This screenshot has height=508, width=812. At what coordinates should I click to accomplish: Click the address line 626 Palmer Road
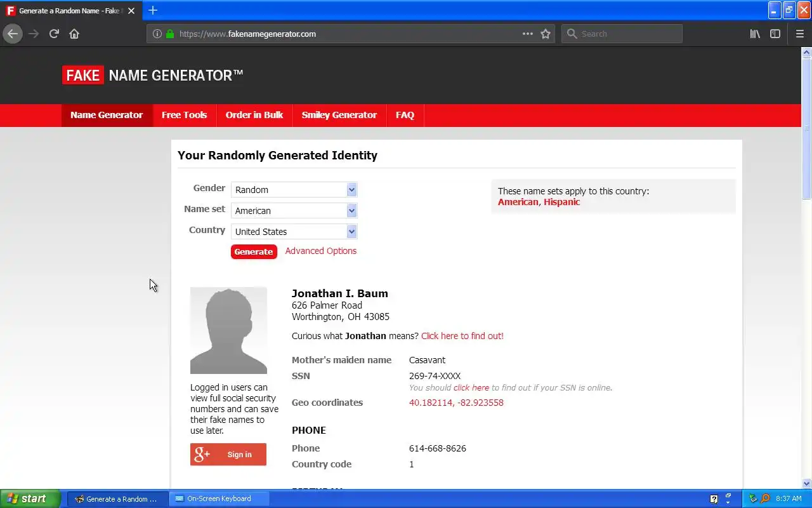pyautogui.click(x=327, y=305)
